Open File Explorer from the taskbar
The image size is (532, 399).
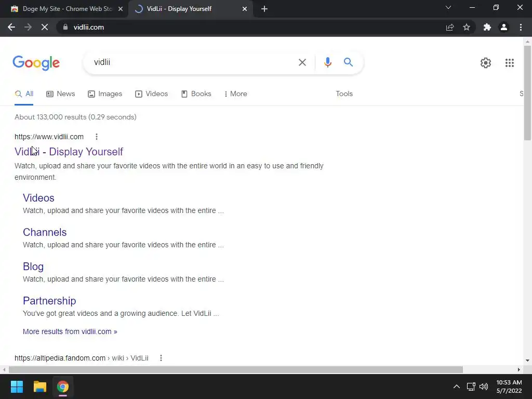(39, 387)
